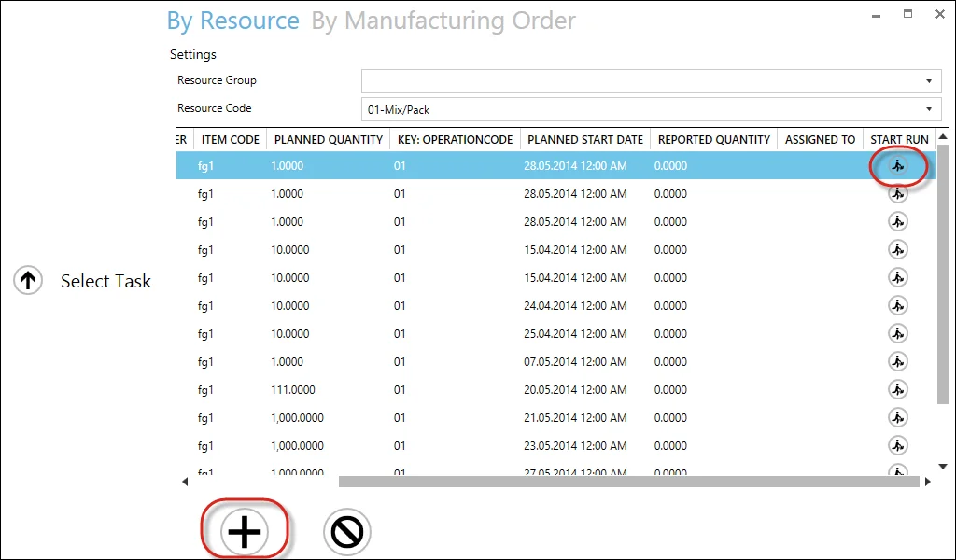956x560 pixels.
Task: Start run for the 24.04.2014 task
Action: coord(897,306)
